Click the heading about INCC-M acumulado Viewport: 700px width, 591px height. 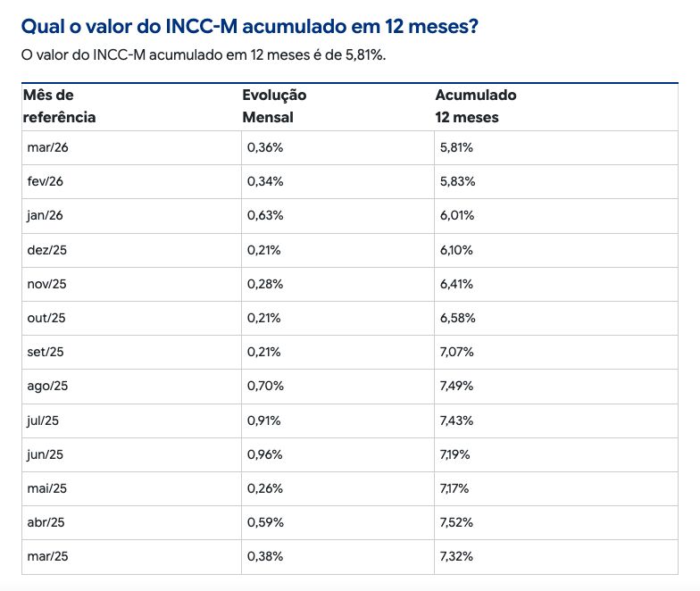(x=248, y=27)
